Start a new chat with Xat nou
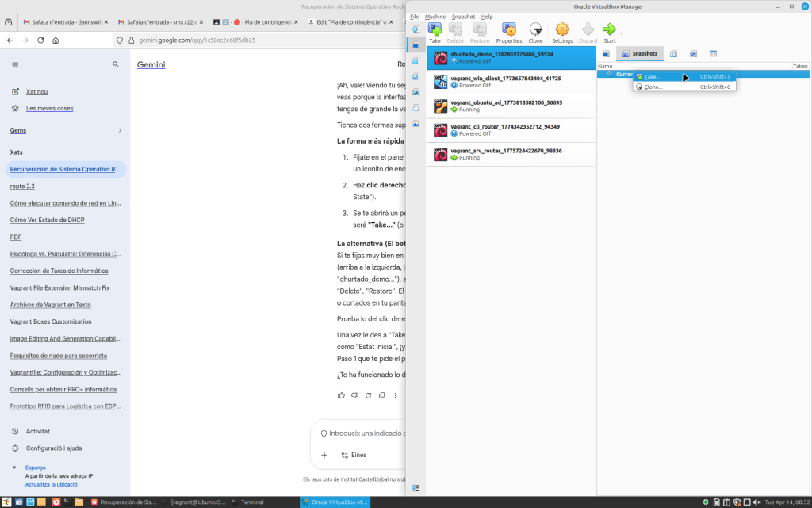This screenshot has width=812, height=508. click(x=36, y=92)
